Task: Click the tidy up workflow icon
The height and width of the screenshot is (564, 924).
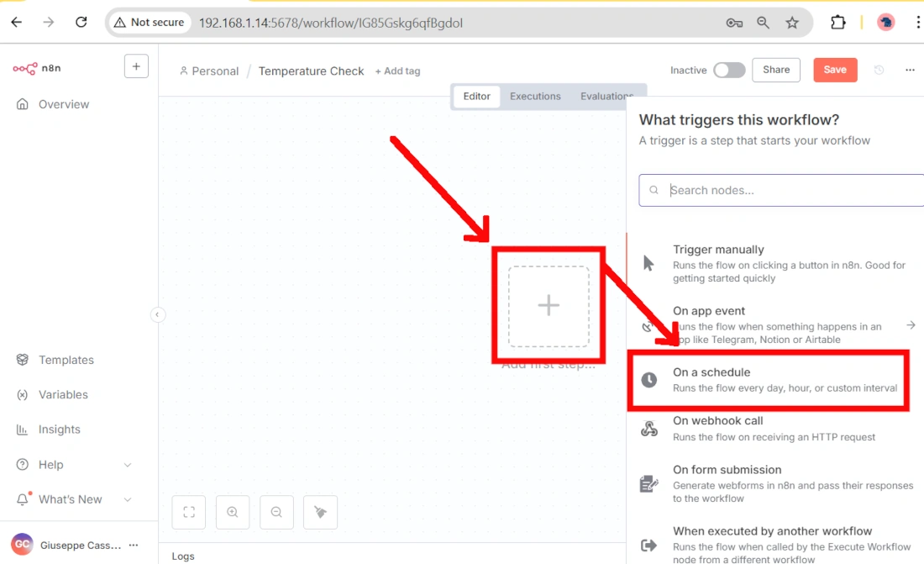Action: [320, 512]
